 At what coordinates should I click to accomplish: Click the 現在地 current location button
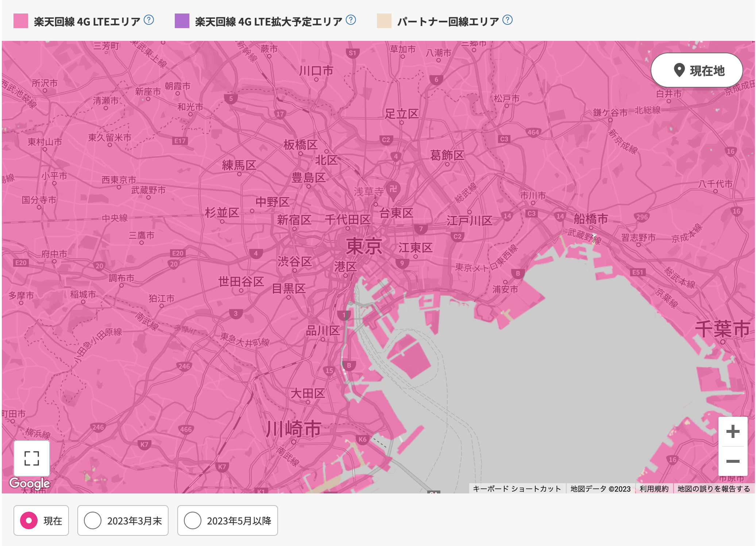click(x=697, y=70)
